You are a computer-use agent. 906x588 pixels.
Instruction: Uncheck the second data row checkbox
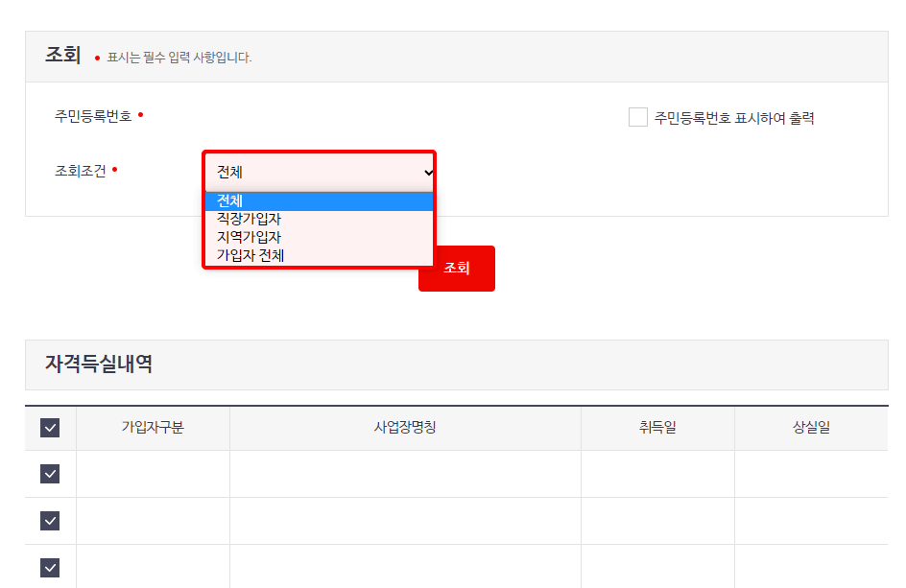point(50,521)
